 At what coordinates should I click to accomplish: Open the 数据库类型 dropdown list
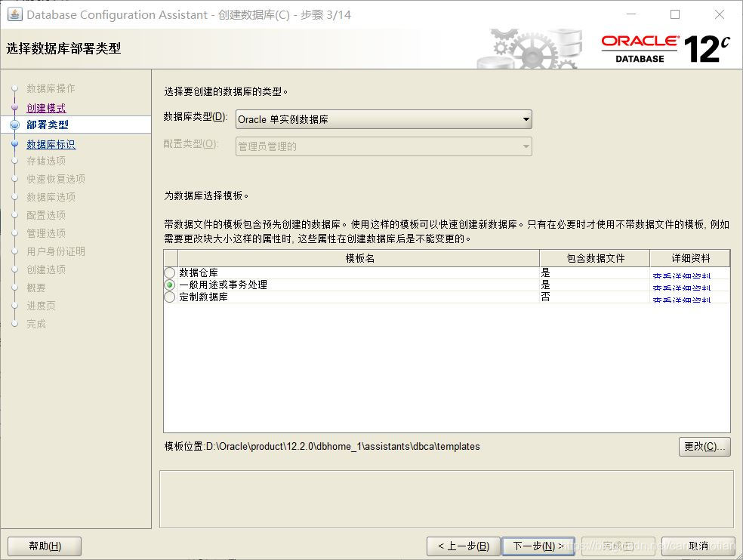[x=384, y=119]
